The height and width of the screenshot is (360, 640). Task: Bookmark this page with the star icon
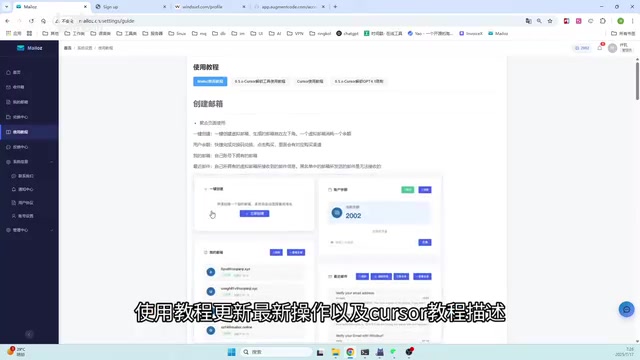[x=550, y=21]
